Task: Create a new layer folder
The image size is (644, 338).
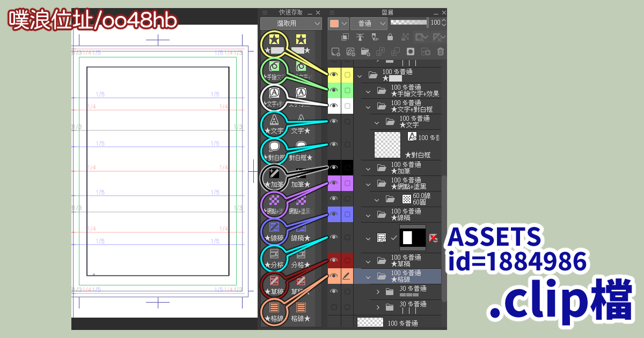Action: (365, 52)
